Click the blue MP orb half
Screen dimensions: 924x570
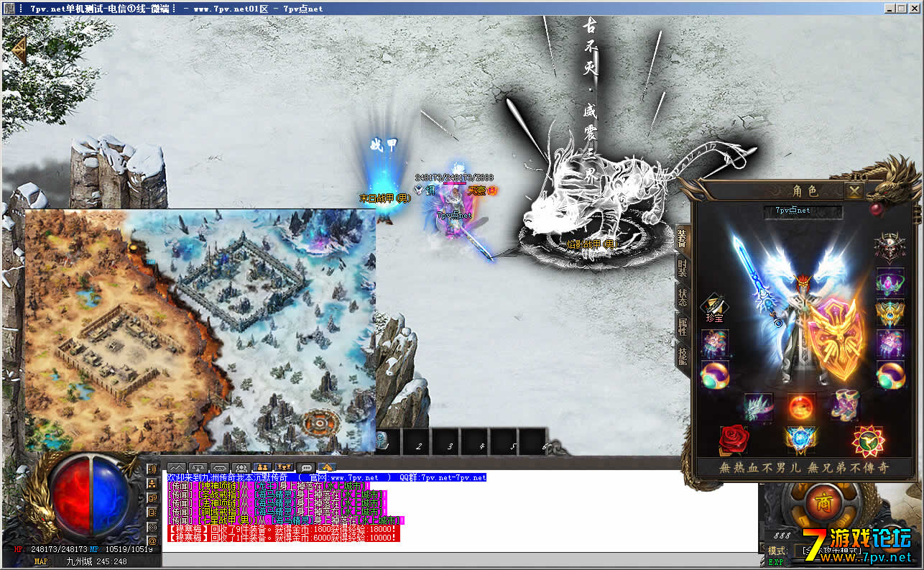(109, 497)
